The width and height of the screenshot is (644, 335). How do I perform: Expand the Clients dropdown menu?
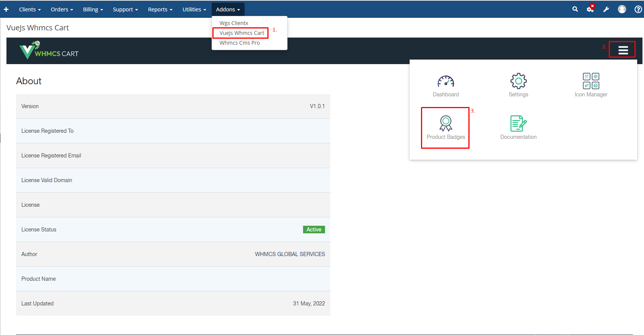[30, 9]
